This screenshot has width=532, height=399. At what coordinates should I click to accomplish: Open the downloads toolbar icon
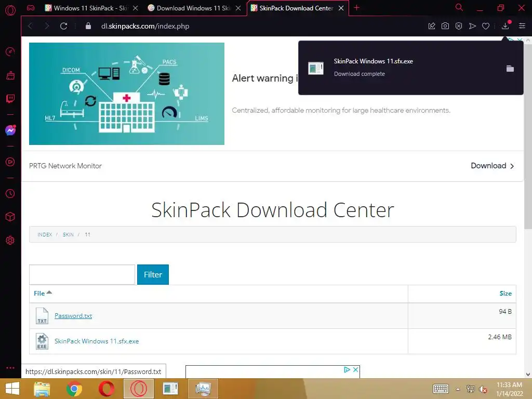click(x=506, y=26)
